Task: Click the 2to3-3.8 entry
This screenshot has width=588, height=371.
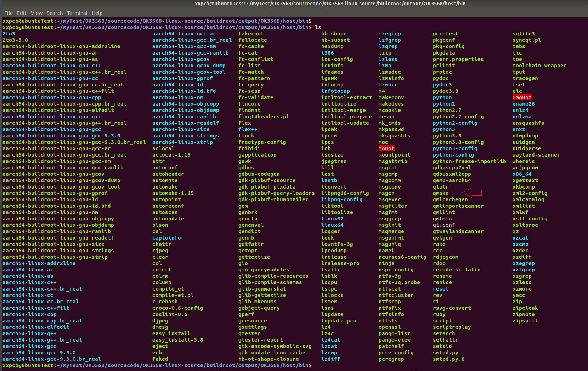Action: click(x=15, y=40)
